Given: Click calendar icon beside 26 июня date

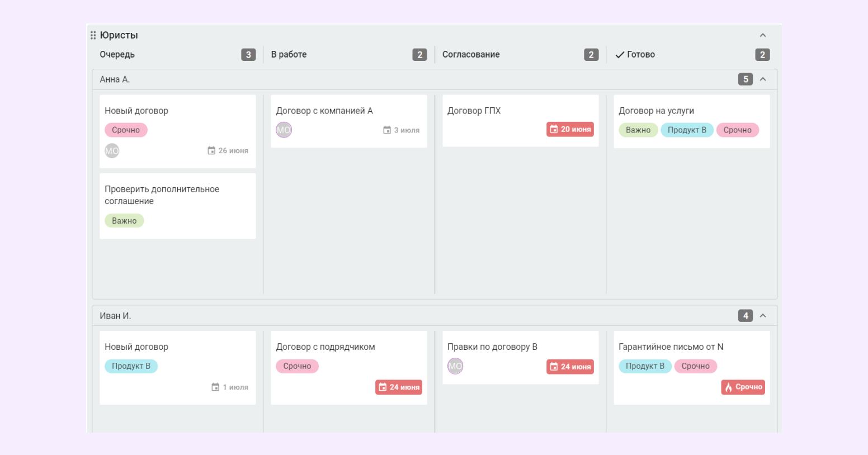Looking at the screenshot, I should [x=211, y=151].
